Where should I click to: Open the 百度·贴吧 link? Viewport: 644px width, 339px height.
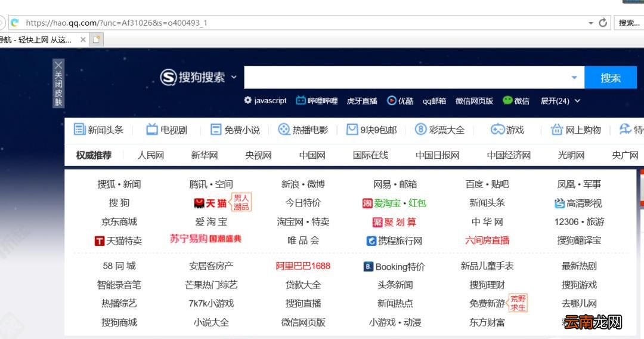(487, 184)
